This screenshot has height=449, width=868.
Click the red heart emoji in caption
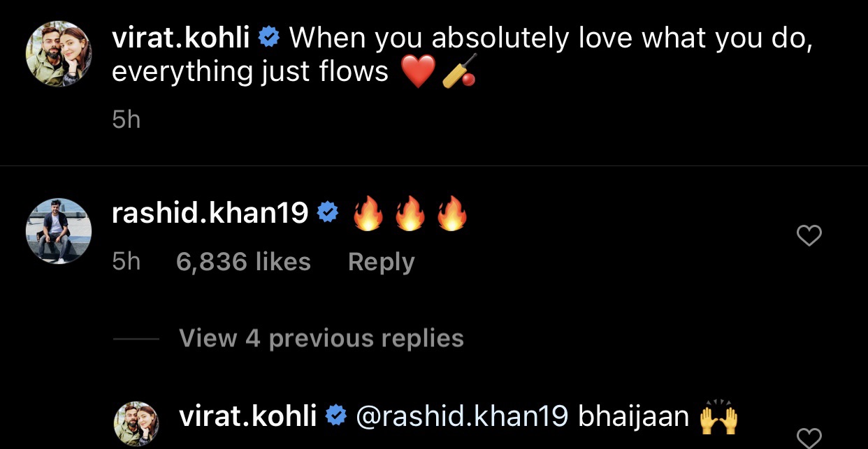(x=419, y=71)
